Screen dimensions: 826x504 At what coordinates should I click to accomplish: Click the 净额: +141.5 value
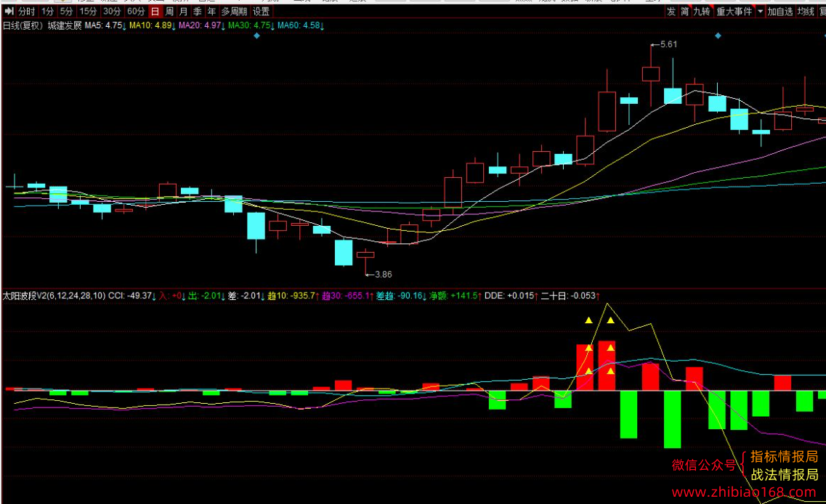coord(455,296)
